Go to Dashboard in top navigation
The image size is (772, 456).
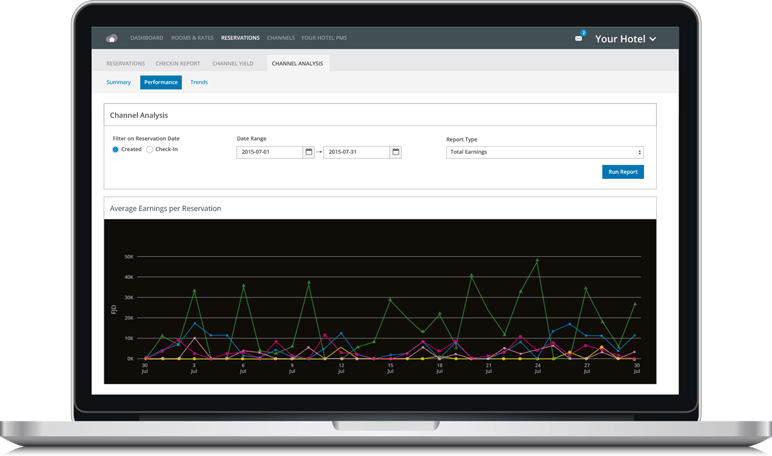[147, 38]
